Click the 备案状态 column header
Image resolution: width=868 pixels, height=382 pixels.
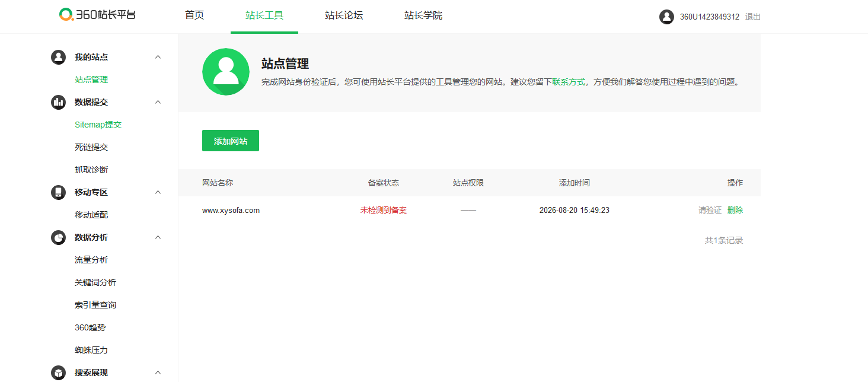coord(384,183)
